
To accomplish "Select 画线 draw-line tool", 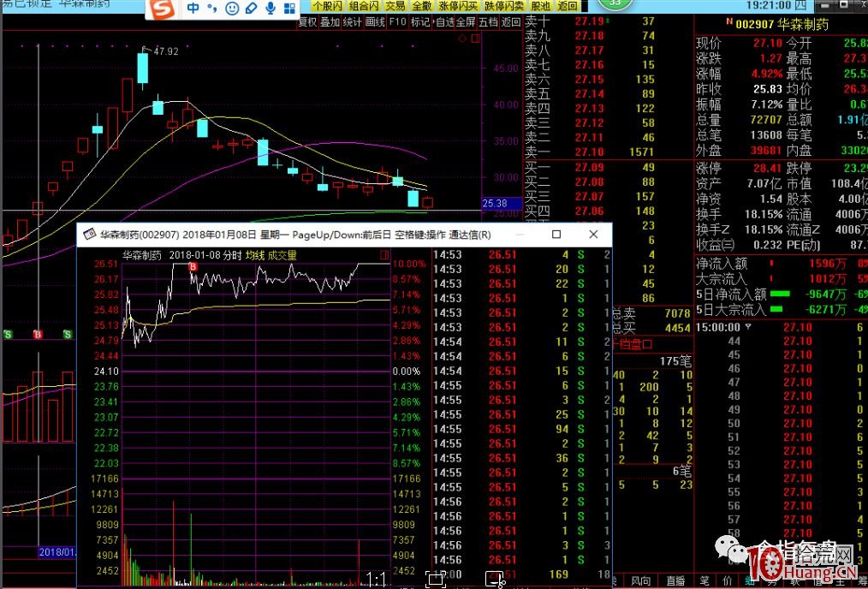I will [375, 22].
